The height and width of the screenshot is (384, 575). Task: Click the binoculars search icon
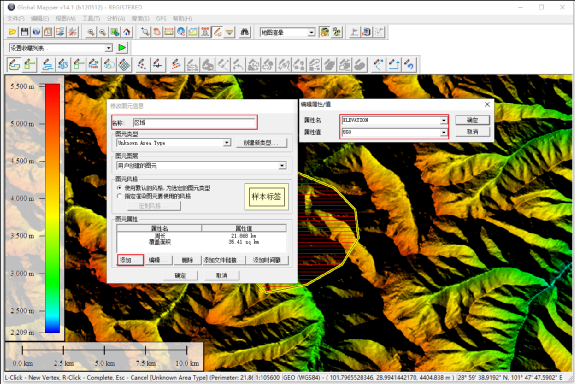245,32
